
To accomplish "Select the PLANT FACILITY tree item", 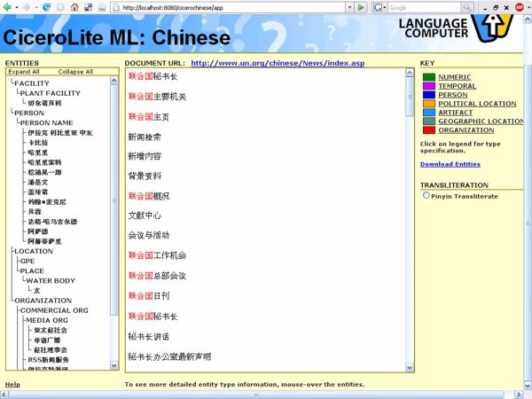I will tap(51, 93).
